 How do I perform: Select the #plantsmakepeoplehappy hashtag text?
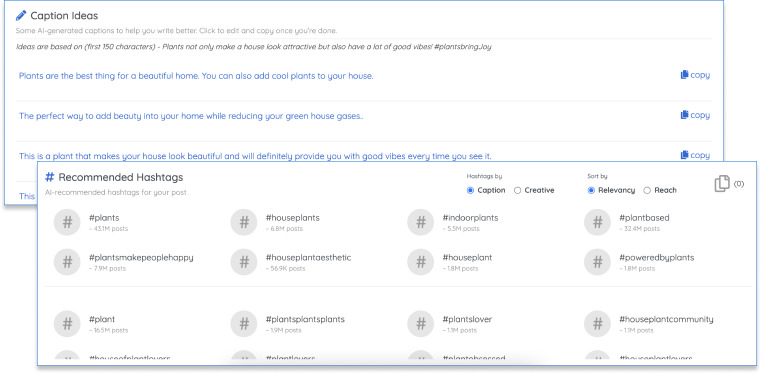coord(141,258)
